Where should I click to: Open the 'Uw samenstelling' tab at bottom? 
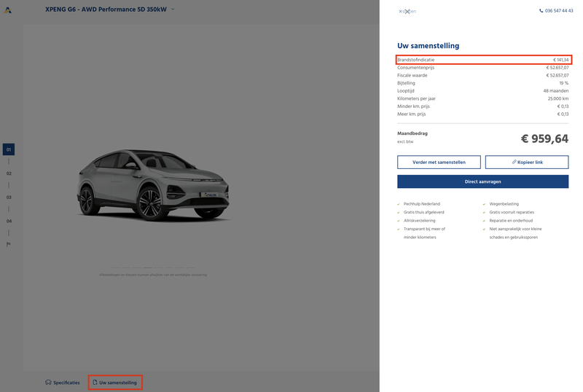(115, 383)
